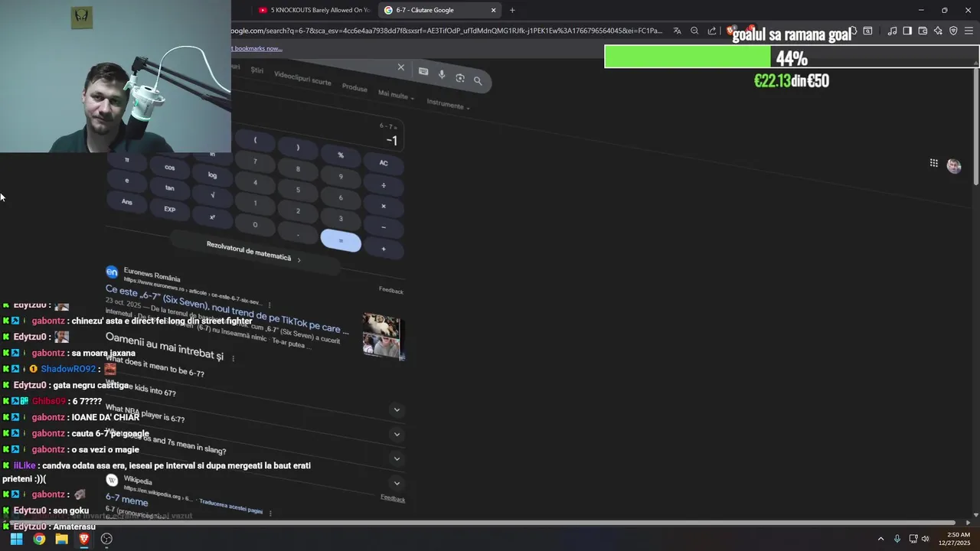
Task: Open Brave Shields lion icon
Action: pos(730,31)
